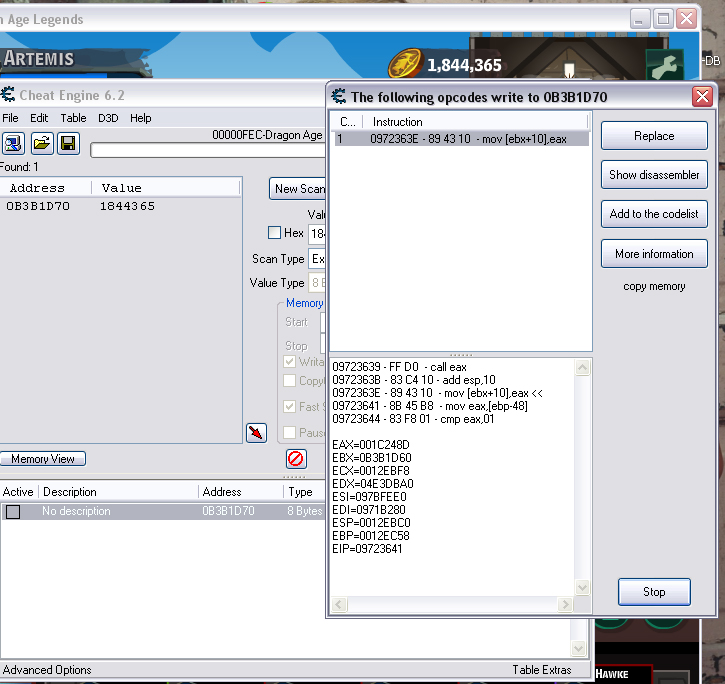
Task: Click copy memory label
Action: point(654,286)
